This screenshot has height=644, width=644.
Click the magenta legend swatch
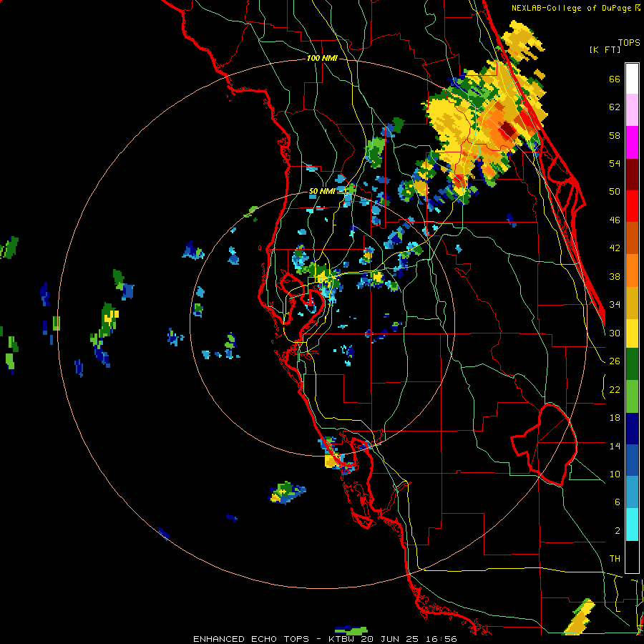click(632, 142)
